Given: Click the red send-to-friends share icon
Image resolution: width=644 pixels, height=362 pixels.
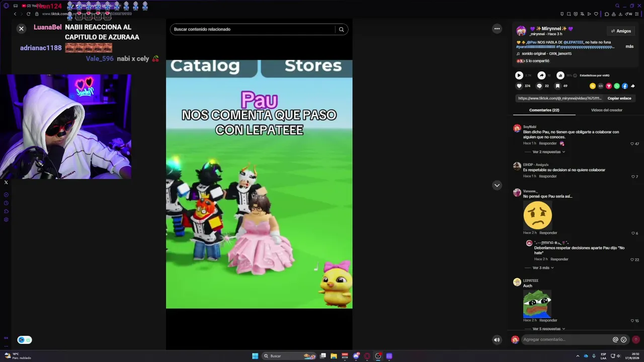Looking at the screenshot, I should (609, 86).
